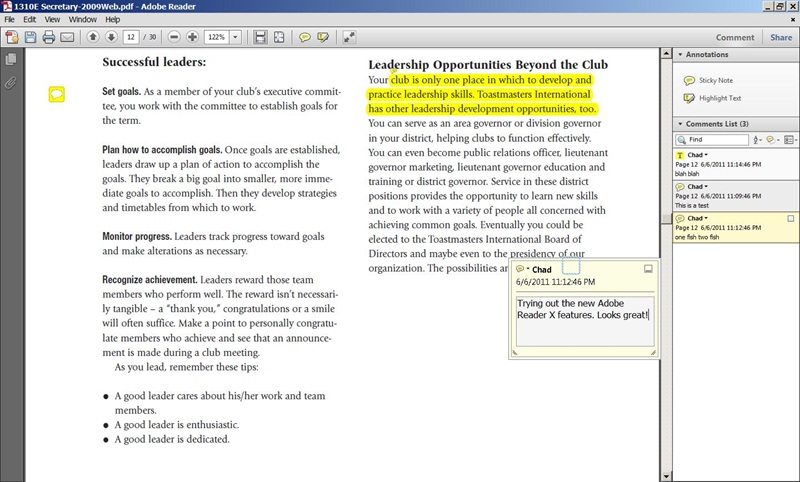This screenshot has width=800, height=482.
Task: Open the zoom percentage dropdown arrow
Action: [x=235, y=37]
